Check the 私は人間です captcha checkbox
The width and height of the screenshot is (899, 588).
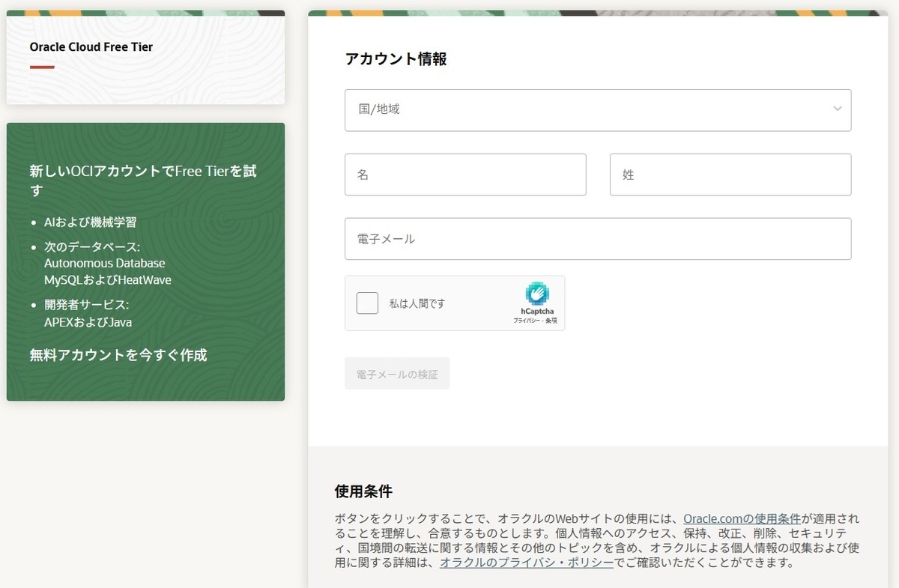(367, 303)
